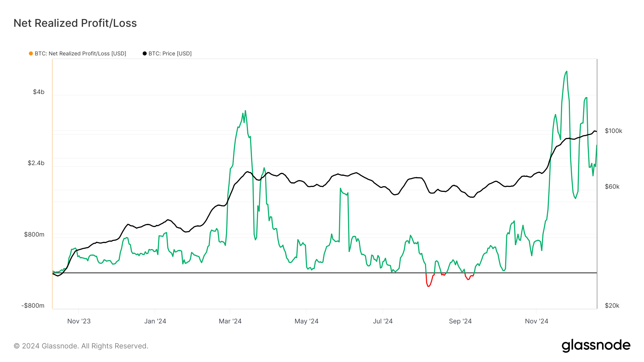Click the $20k right price axis label
The image size is (644, 362).
[x=612, y=306]
